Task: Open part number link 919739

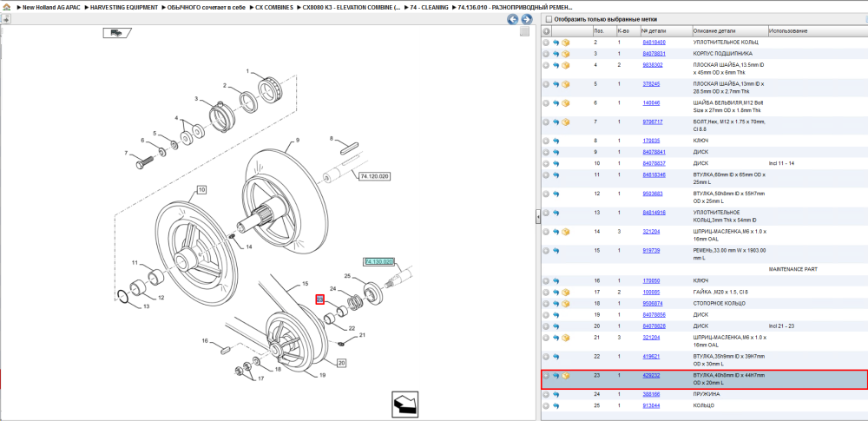Action: (650, 250)
